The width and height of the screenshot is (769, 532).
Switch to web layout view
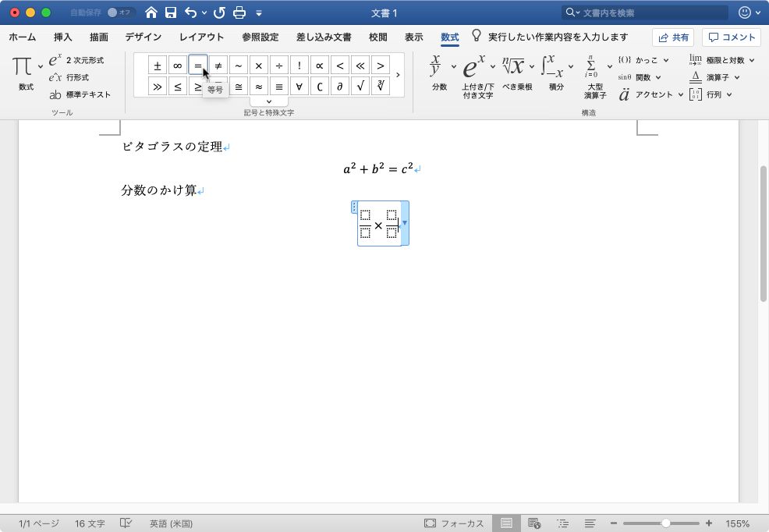(534, 523)
